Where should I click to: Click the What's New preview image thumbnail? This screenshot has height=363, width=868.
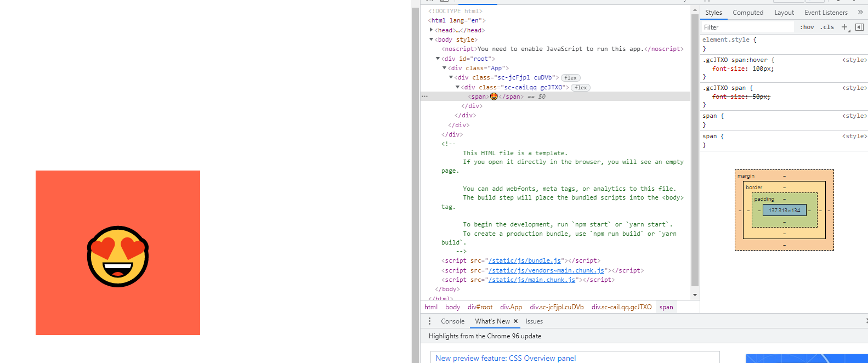pos(807,359)
